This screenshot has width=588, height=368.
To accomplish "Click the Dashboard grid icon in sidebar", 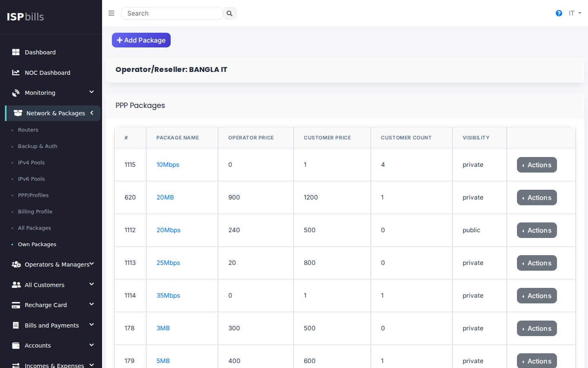I will (16, 52).
